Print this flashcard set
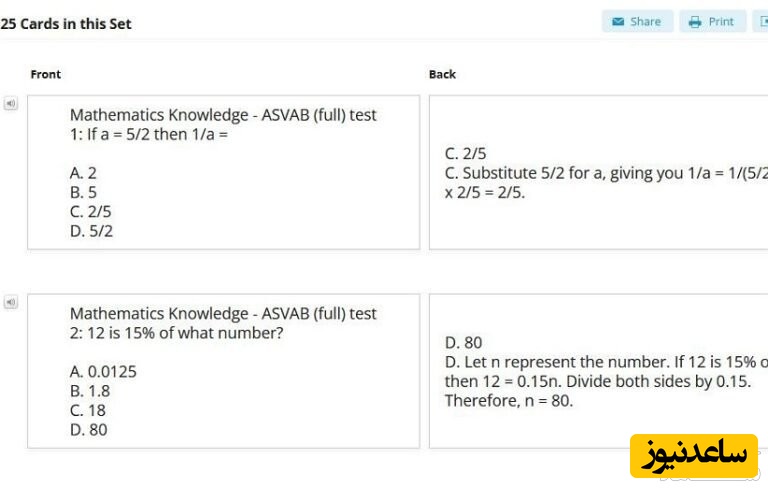Viewport: 768px width, 488px height. 711,21
